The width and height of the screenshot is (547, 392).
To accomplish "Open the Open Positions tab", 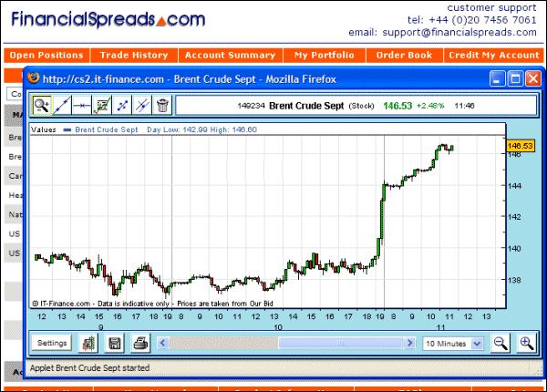I will point(46,55).
